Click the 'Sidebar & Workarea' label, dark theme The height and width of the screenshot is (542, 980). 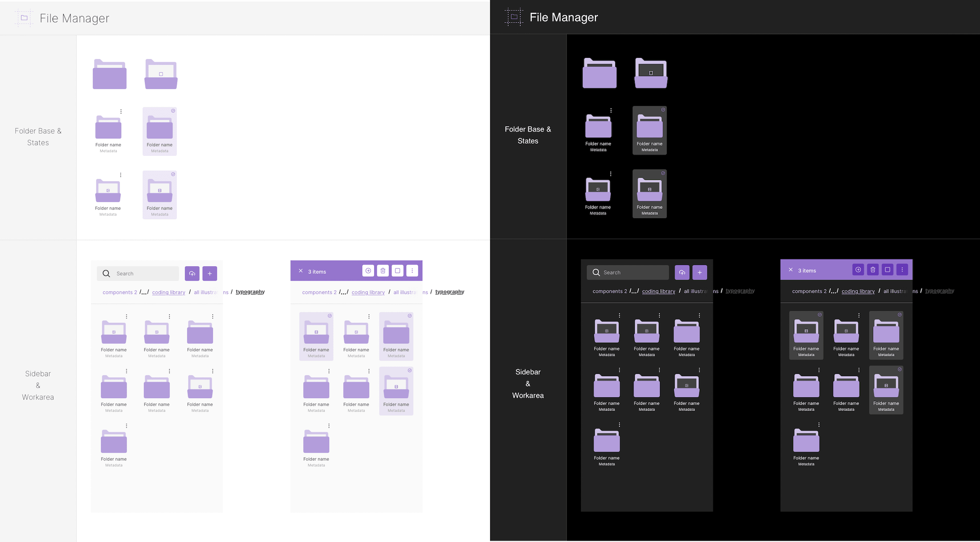click(528, 383)
